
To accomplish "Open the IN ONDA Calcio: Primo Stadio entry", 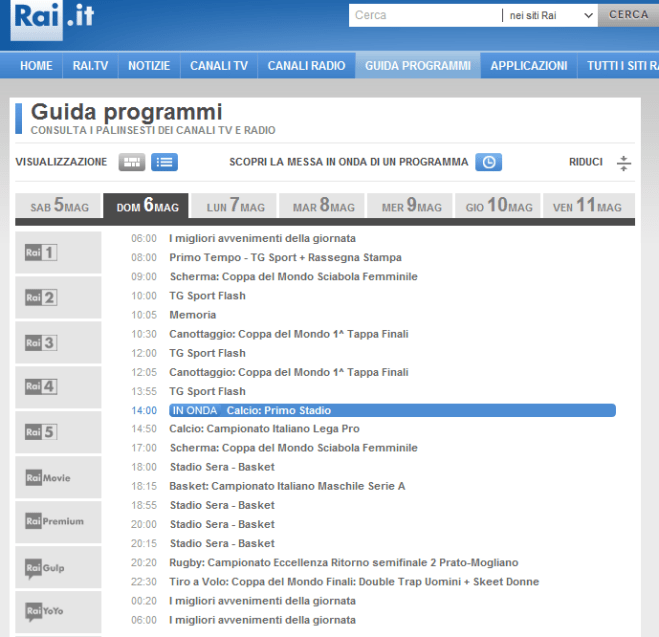I will click(392, 410).
